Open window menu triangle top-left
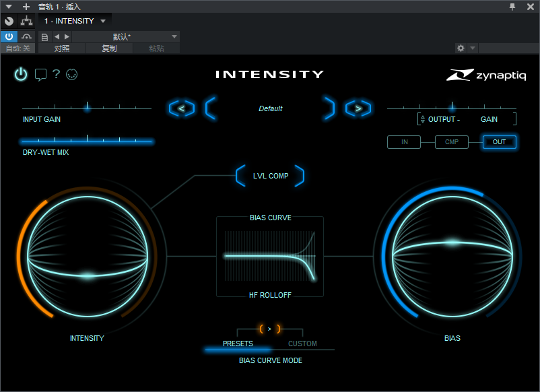The height and width of the screenshot is (392, 540). click(x=9, y=7)
